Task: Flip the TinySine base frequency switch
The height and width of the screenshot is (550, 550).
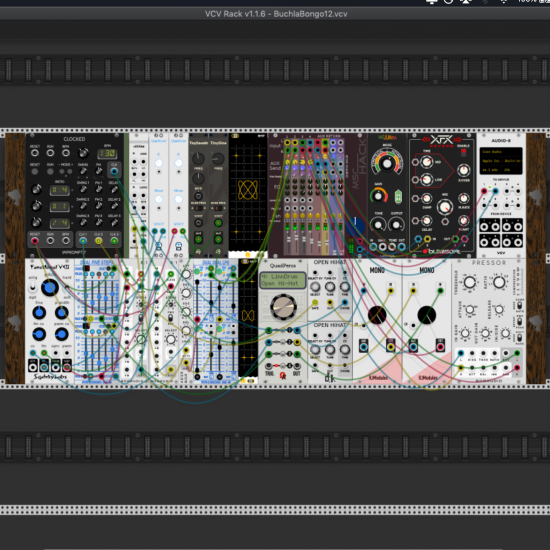Action: point(218,208)
